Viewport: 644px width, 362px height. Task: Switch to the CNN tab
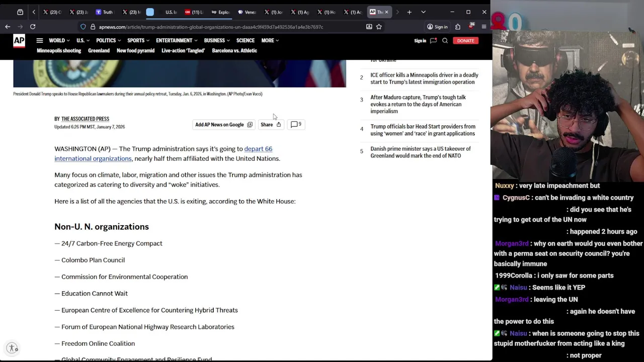tap(193, 12)
